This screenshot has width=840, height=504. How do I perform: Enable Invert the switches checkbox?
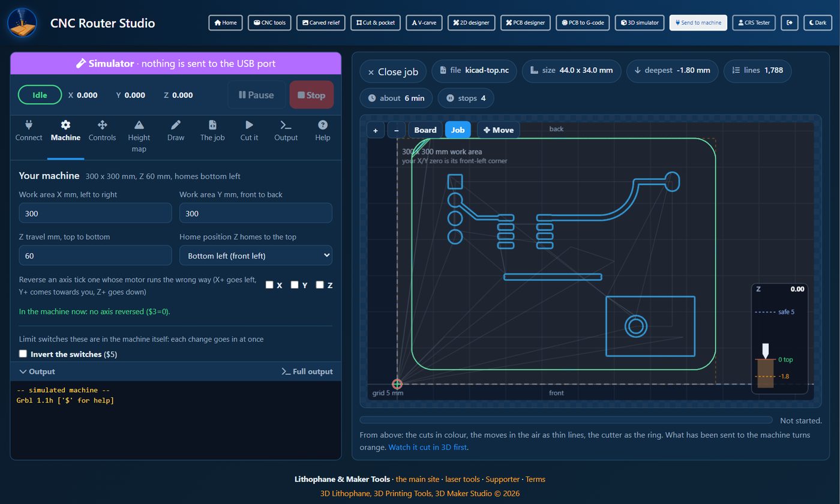23,354
